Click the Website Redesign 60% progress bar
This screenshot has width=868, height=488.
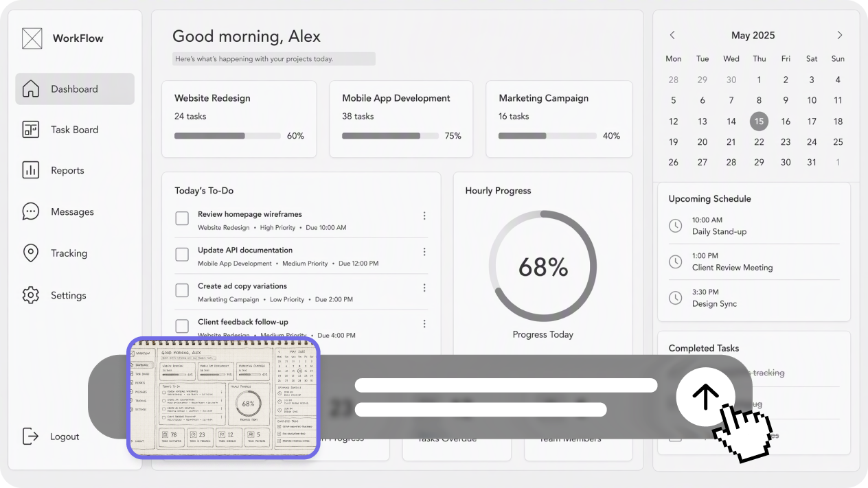click(227, 136)
